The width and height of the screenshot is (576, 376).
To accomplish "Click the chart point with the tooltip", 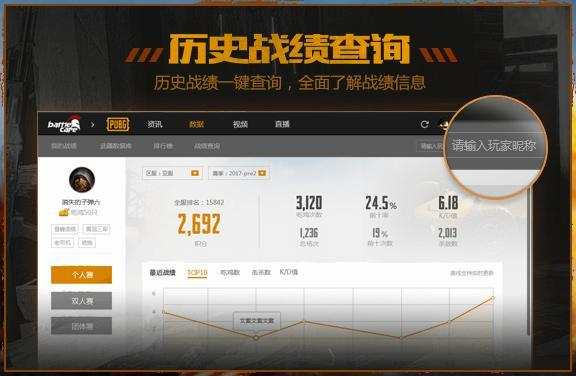I will pyautogui.click(x=256, y=337).
